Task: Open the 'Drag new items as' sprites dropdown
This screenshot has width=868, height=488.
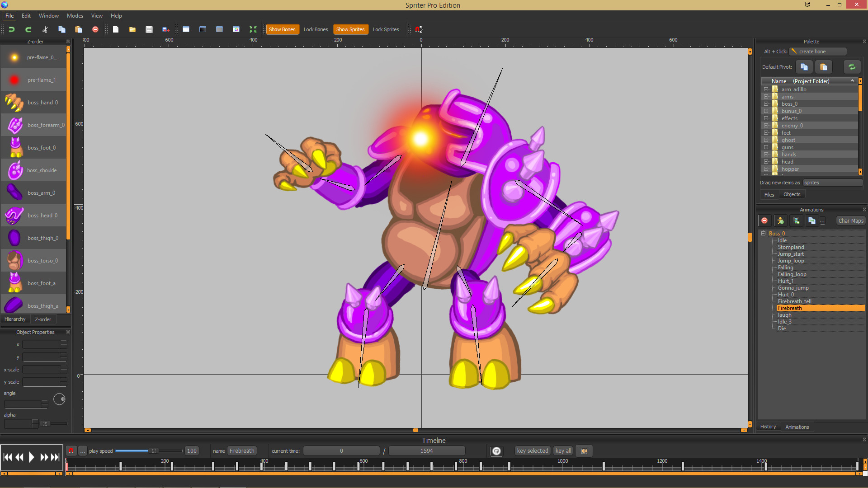Action: [832, 182]
